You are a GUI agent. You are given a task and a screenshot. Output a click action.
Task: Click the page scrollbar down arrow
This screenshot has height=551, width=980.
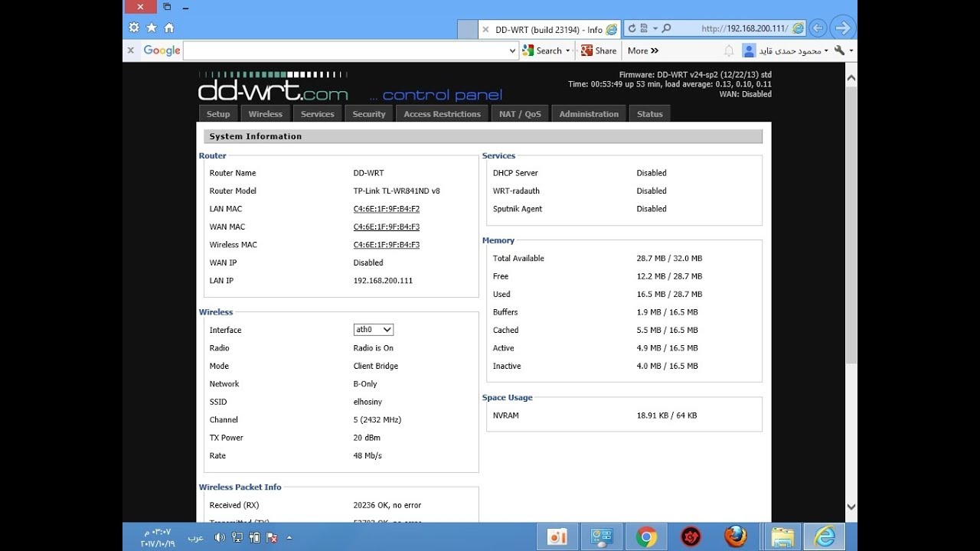(851, 507)
